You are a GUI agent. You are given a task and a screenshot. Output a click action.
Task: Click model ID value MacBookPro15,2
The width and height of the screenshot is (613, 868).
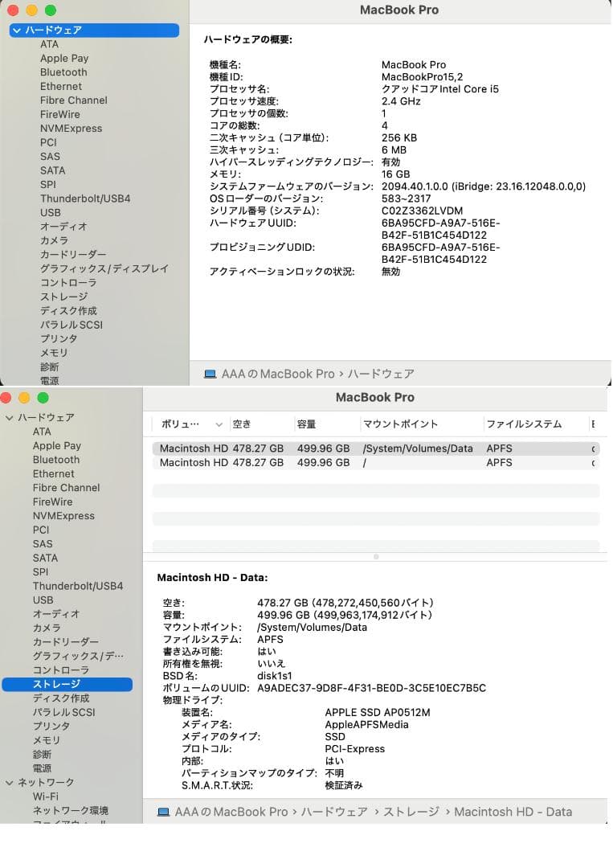tap(422, 77)
